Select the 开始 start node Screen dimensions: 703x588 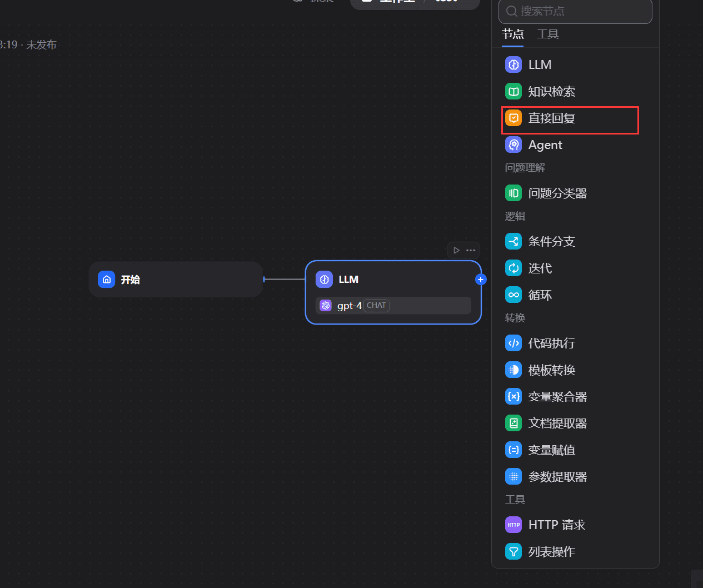coord(176,280)
